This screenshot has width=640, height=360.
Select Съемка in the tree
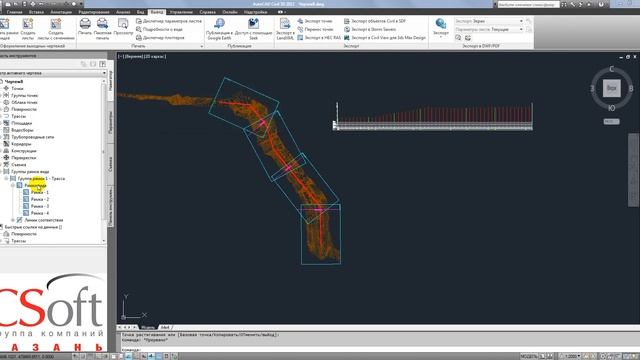coord(19,164)
